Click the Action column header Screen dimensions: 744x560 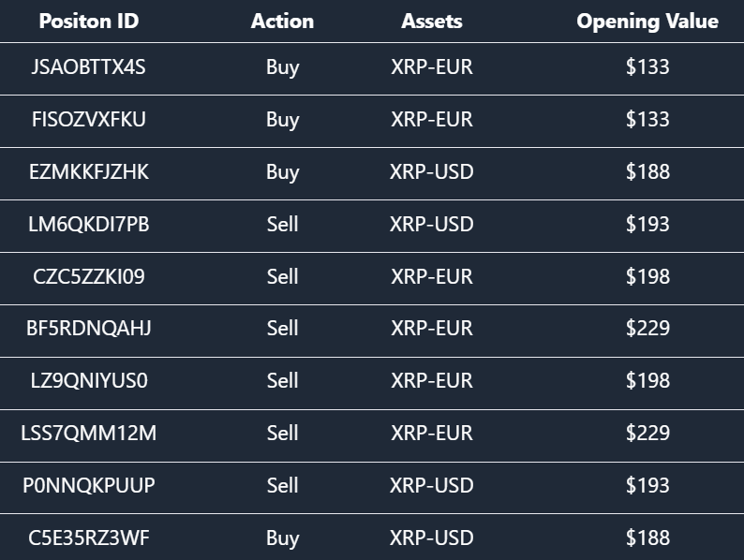pos(282,21)
